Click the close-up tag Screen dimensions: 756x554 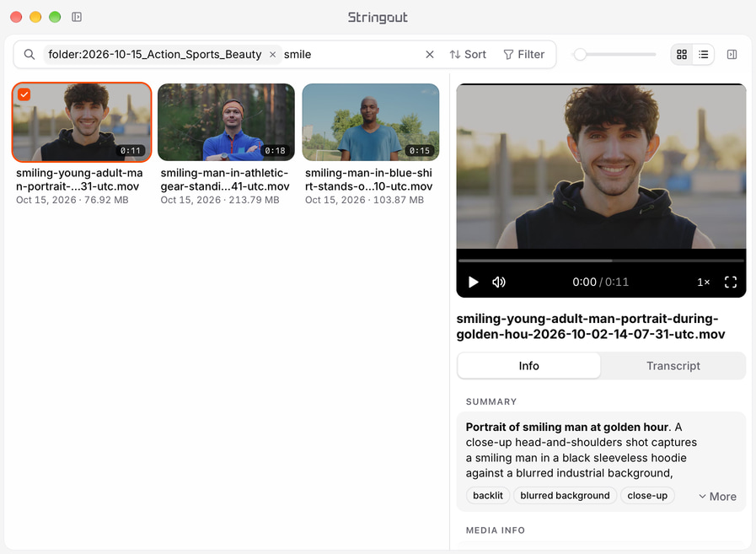647,496
